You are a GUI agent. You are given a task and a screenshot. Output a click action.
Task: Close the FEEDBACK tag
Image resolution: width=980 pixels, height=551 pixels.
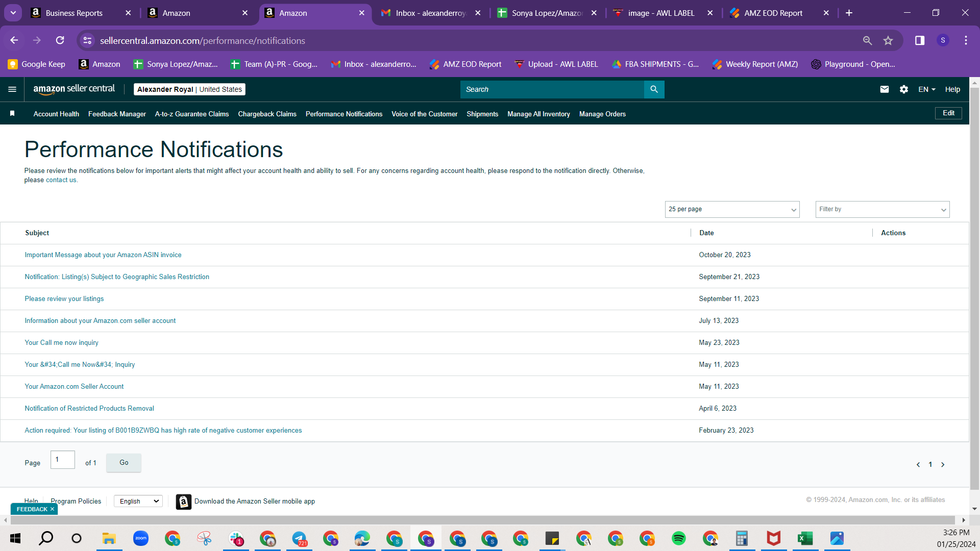pos(52,509)
